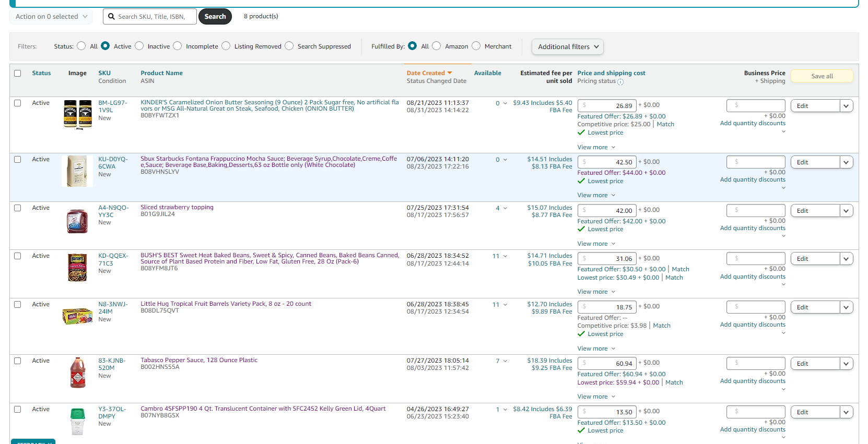Click Match next to Lowest price $59.94
This screenshot has width=868, height=444.
click(x=674, y=382)
